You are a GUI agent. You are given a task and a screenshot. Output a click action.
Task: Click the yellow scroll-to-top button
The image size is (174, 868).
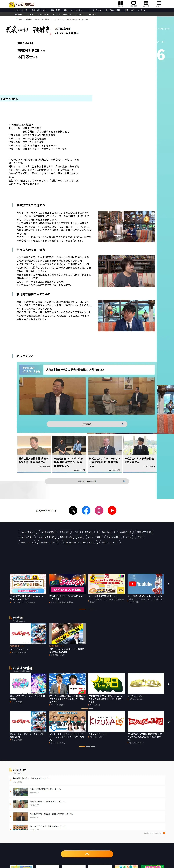pyautogui.click(x=87, y=854)
